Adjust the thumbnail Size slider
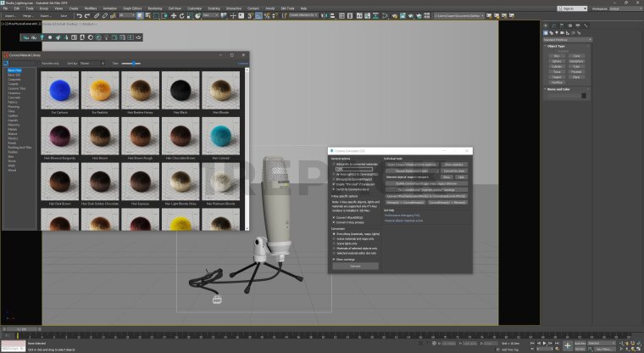The image size is (644, 353). coord(131,64)
